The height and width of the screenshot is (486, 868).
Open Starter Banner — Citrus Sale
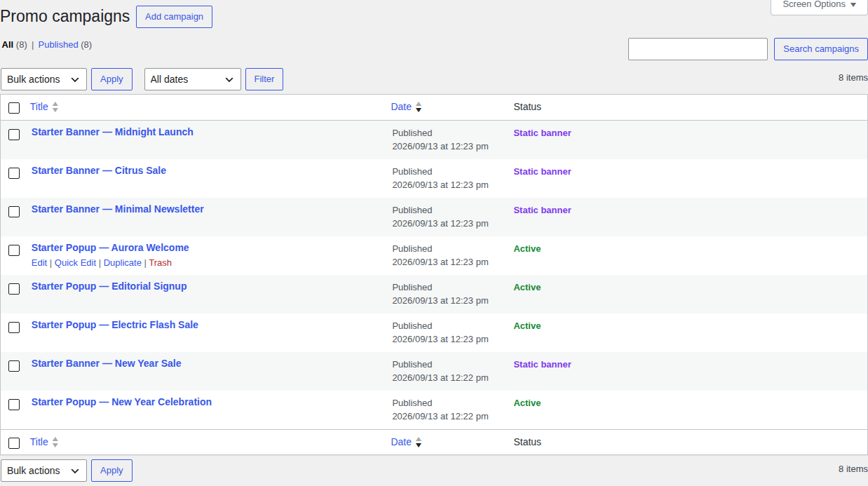99,170
